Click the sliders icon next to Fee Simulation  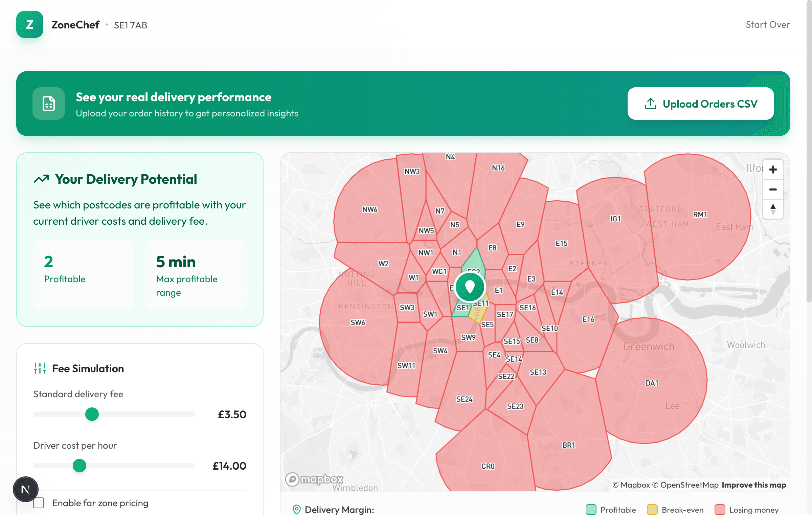click(40, 368)
